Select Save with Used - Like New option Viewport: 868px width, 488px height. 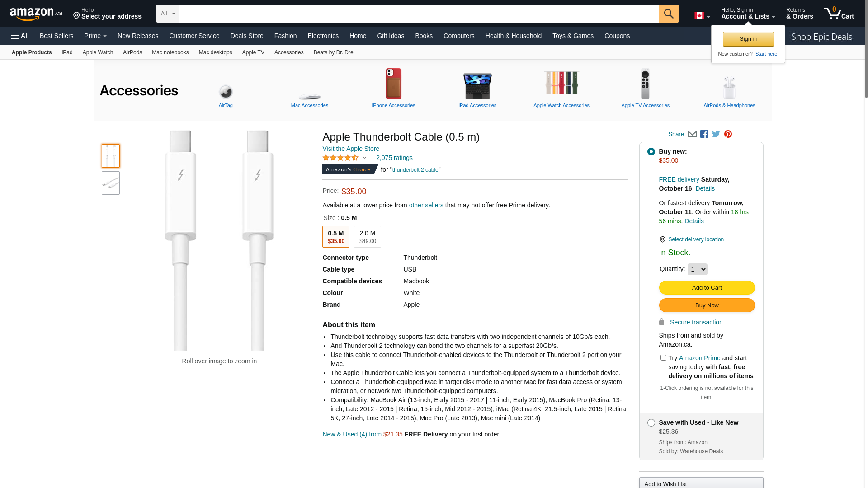651,423
